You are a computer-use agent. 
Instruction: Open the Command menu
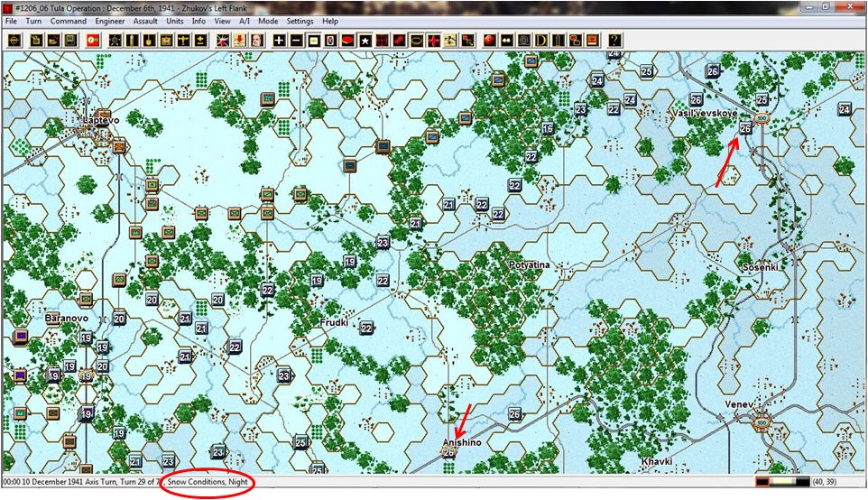pyautogui.click(x=68, y=21)
